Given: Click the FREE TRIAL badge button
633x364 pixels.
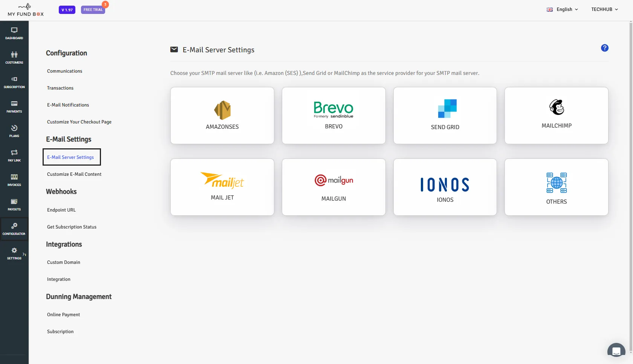Looking at the screenshot, I should tap(93, 10).
